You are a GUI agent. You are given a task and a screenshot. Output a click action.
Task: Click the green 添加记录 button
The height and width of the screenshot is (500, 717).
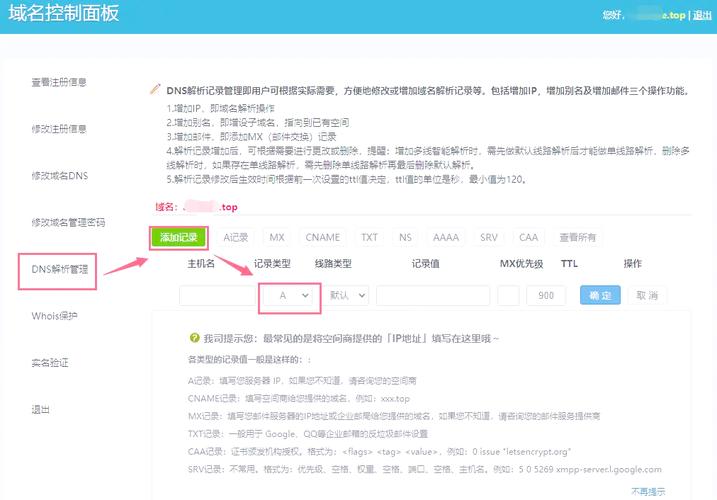click(x=178, y=237)
